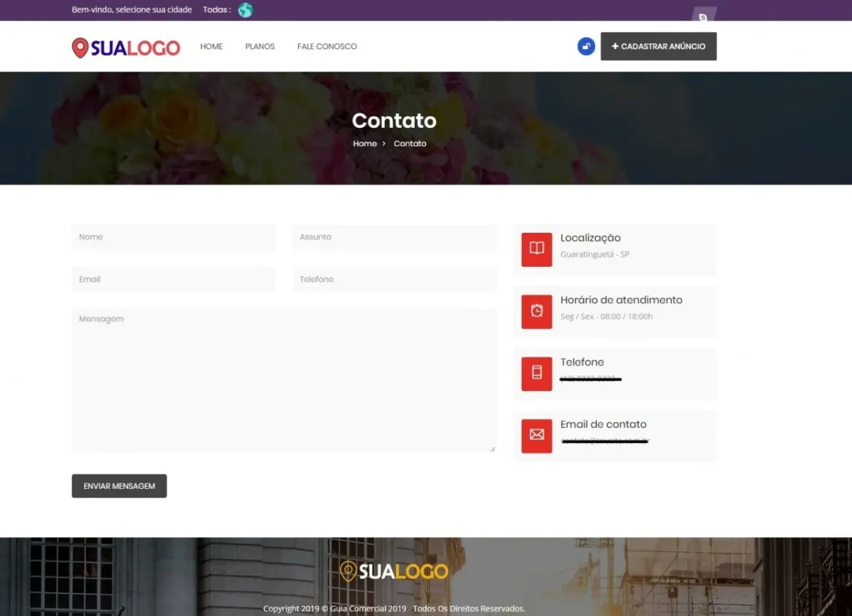The width and height of the screenshot is (852, 616).
Task: Open the HOME menu item
Action: tap(211, 46)
